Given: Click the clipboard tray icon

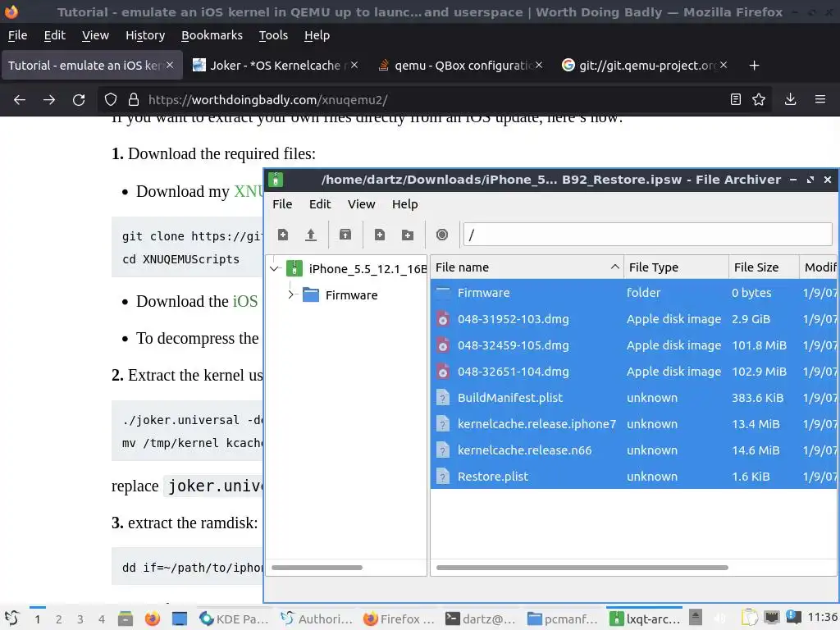Looking at the screenshot, I should [750, 619].
